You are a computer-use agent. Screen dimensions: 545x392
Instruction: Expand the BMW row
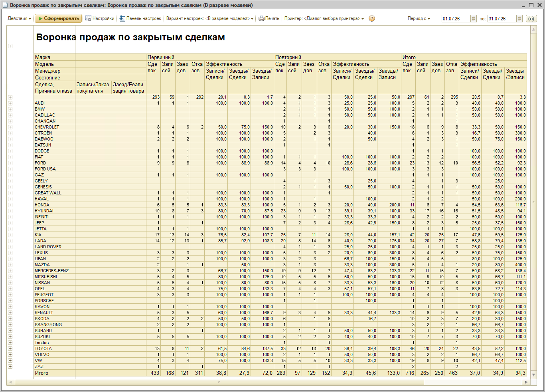(x=10, y=109)
